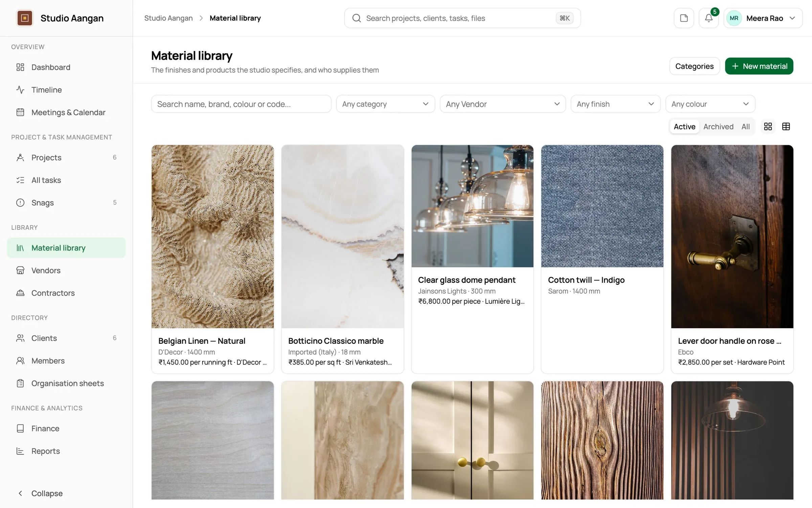Click the document icon in top bar
The width and height of the screenshot is (812, 508).
pos(684,18)
